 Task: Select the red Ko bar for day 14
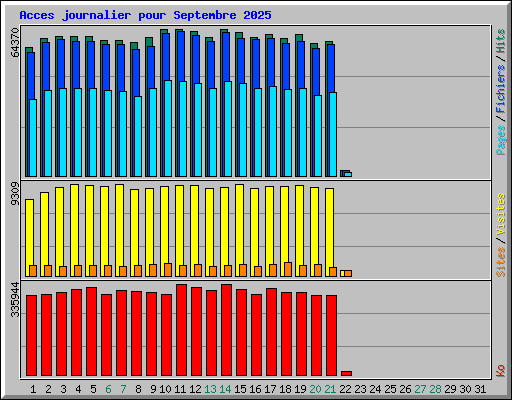tap(226, 330)
